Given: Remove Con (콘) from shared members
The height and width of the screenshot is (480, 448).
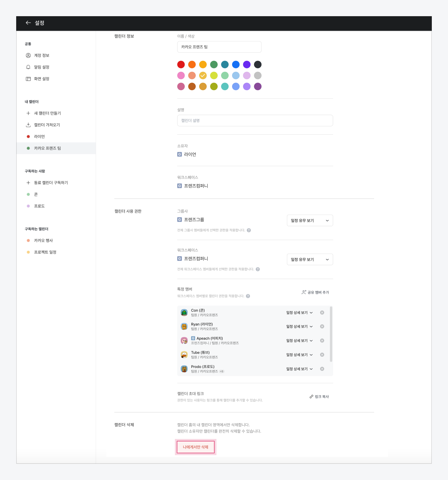Looking at the screenshot, I should pos(322,313).
